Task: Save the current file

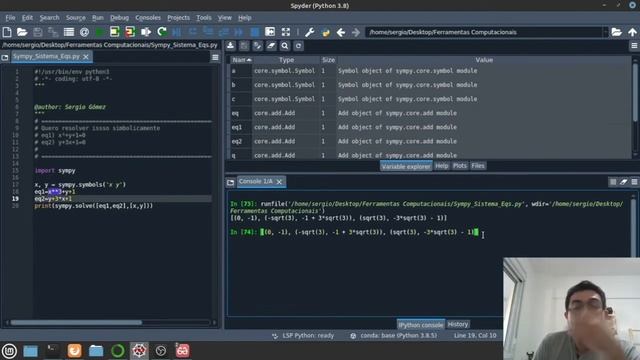Action: (38, 32)
